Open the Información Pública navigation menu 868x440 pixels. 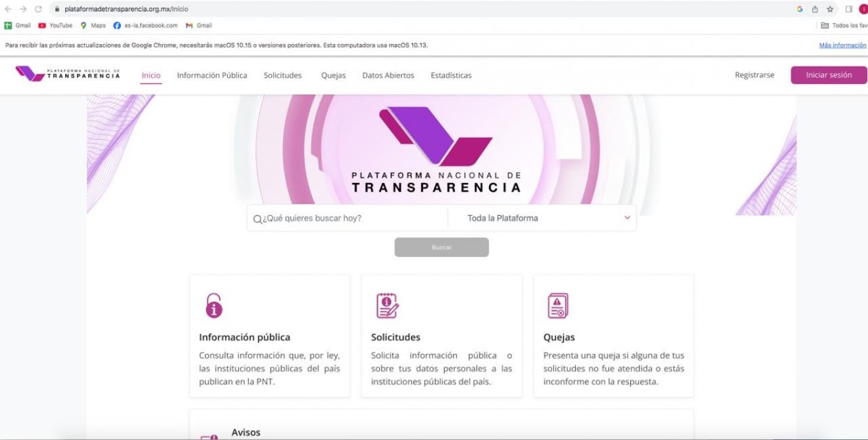[212, 75]
